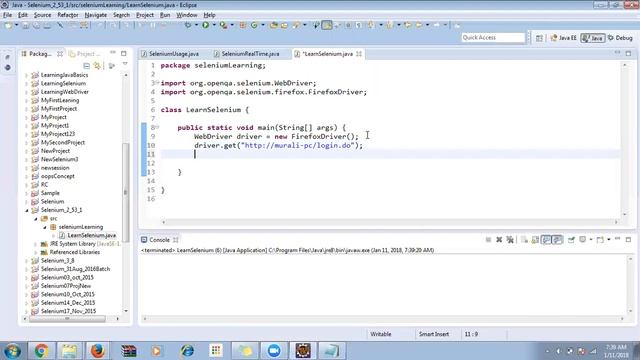Open the Run menu
The height and width of the screenshot is (360, 640).
(x=165, y=15)
